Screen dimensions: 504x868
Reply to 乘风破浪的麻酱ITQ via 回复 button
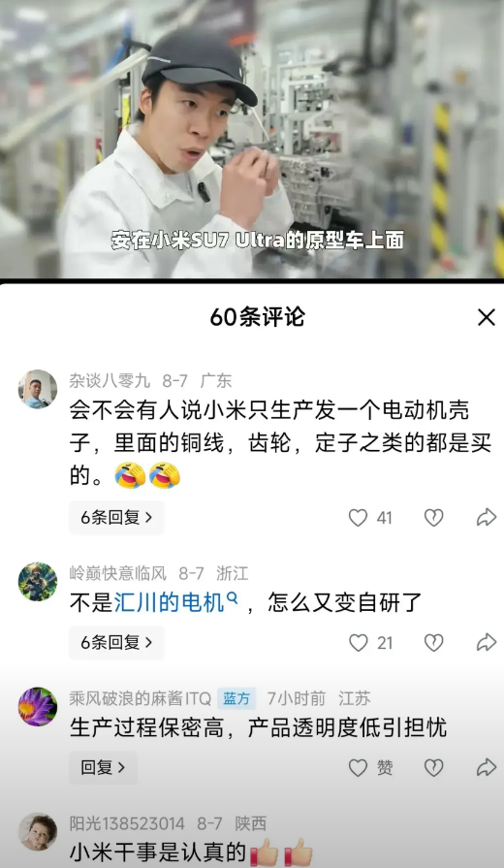(x=103, y=767)
